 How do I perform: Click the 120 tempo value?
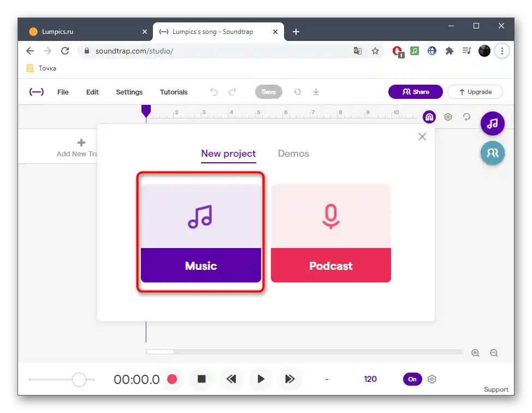[370, 379]
